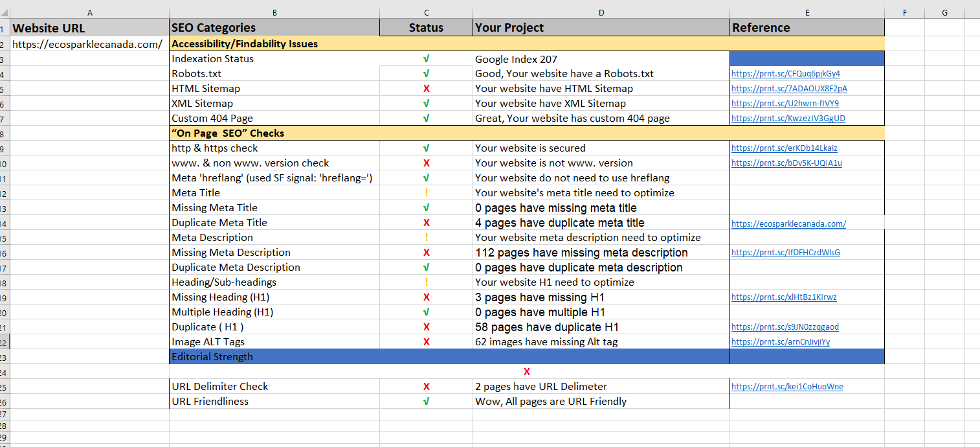This screenshot has height=447, width=980.
Task: Open the XML Sitemap reference link
Action: point(785,104)
